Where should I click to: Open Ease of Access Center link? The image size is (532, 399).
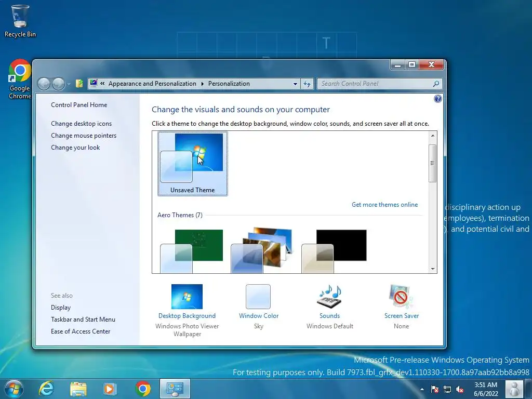[x=81, y=331]
